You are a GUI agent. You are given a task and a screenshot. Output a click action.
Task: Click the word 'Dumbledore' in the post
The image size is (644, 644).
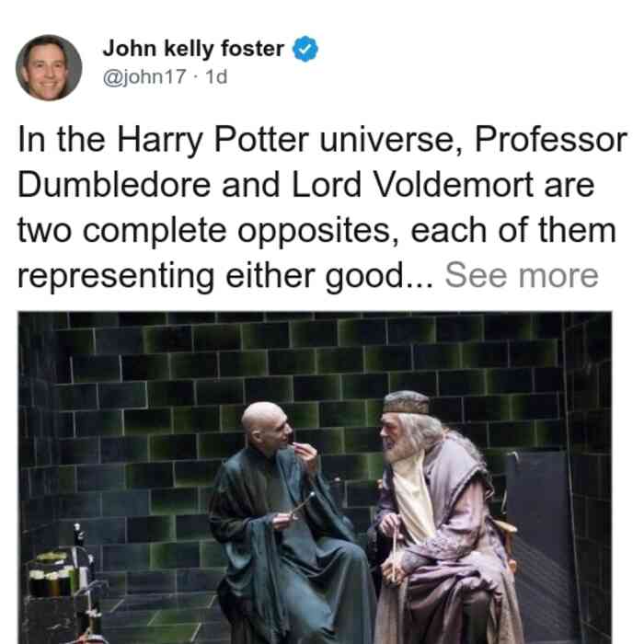pos(114,185)
